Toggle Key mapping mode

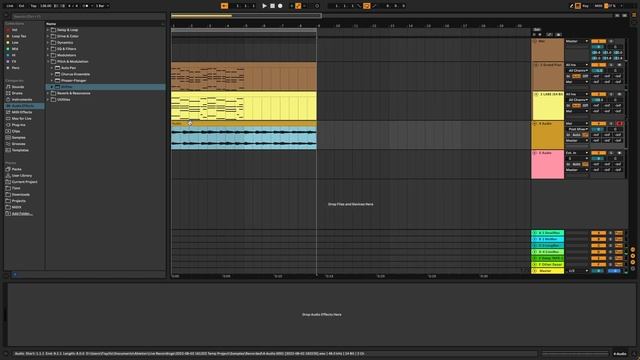585,6
